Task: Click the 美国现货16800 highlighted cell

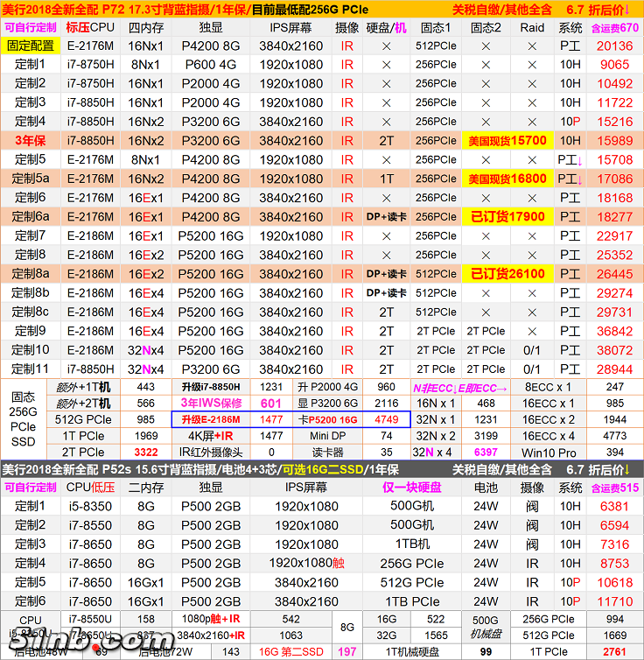Action: coord(507,179)
